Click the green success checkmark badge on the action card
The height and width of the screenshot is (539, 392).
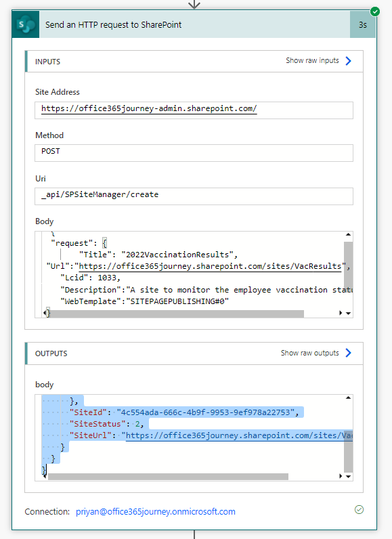pos(375,12)
